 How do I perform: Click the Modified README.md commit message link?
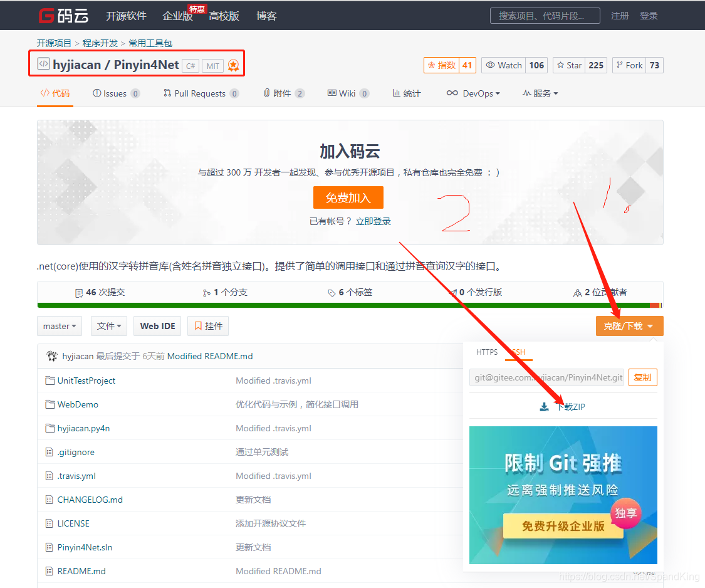tap(210, 356)
